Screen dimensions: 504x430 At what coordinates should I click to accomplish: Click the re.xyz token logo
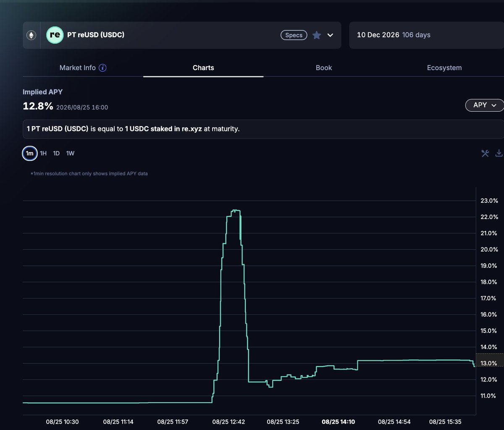tap(55, 35)
